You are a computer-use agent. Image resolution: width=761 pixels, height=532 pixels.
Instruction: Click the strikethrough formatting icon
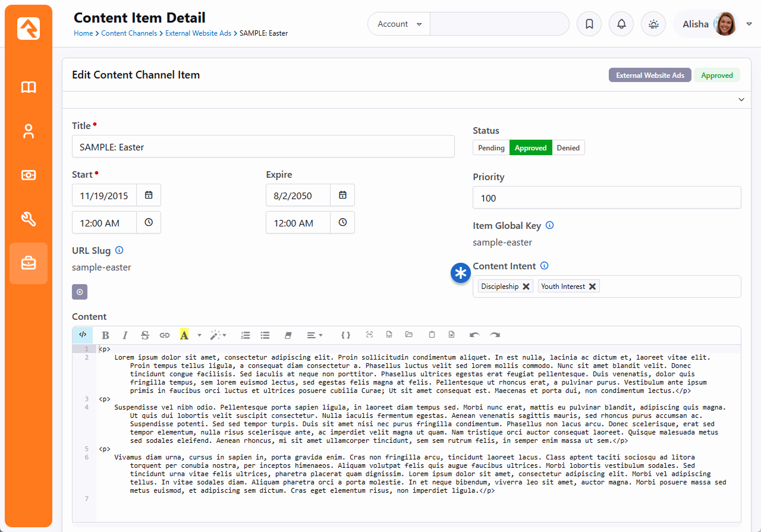coord(144,335)
